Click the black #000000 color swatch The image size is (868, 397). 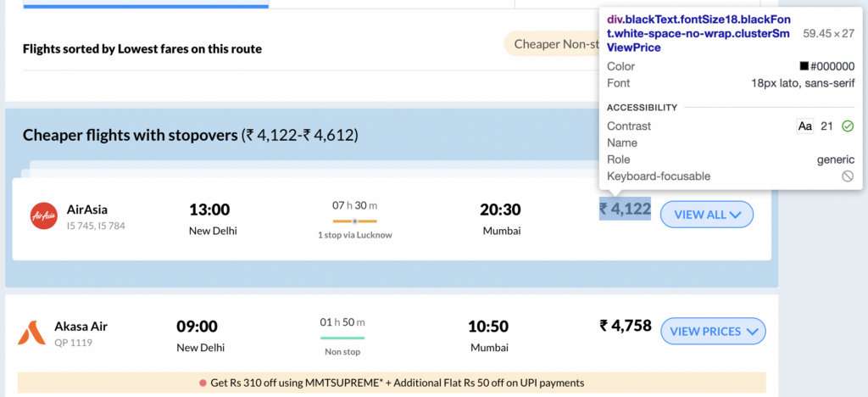(804, 67)
